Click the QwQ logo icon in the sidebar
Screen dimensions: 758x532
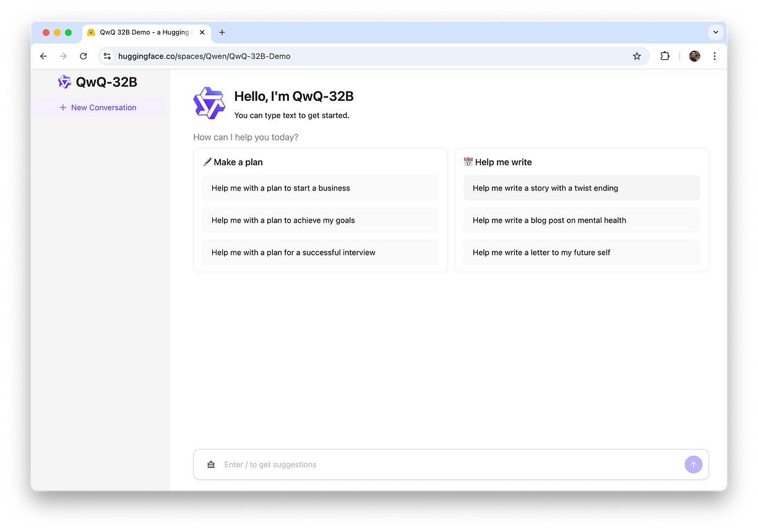(x=64, y=82)
